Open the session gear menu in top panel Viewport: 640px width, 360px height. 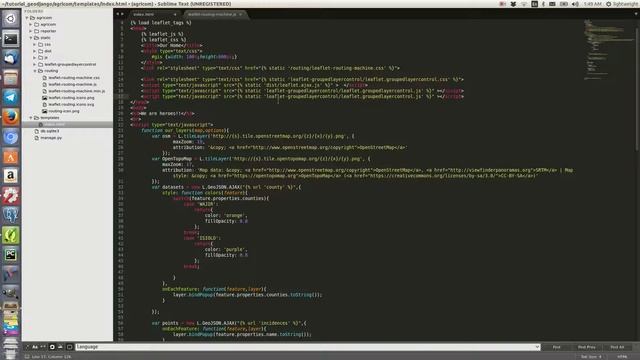tap(609, 4)
